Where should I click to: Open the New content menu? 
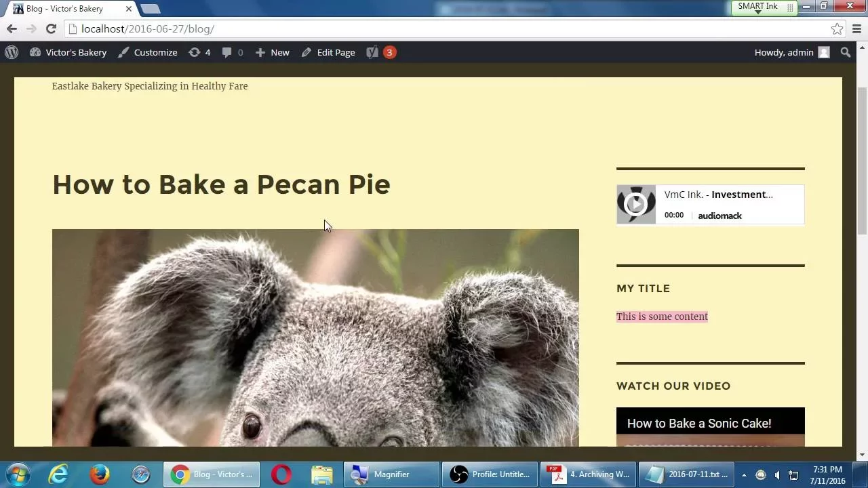pyautogui.click(x=272, y=52)
